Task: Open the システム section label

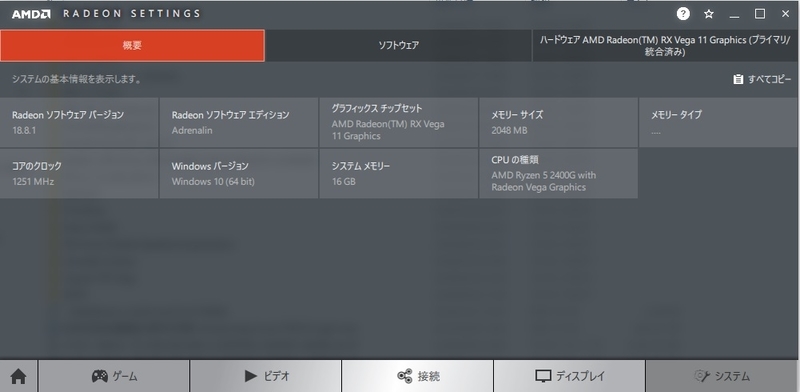Action: tap(733, 376)
